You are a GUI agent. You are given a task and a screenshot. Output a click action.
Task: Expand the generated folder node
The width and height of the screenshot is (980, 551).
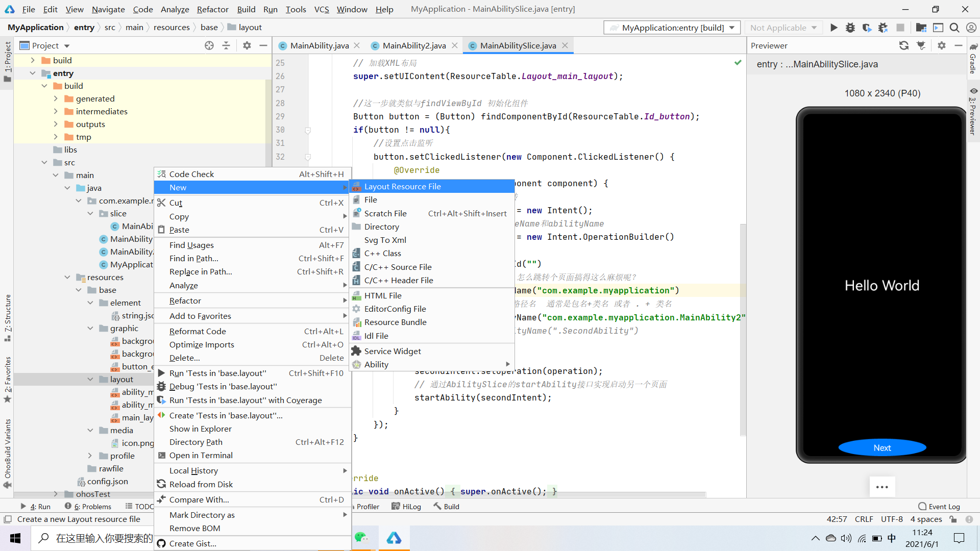click(x=56, y=98)
